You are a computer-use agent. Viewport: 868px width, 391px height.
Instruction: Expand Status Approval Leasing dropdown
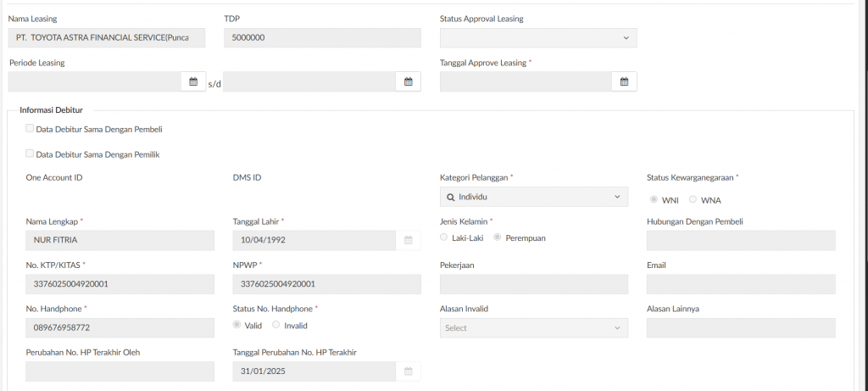pos(538,38)
